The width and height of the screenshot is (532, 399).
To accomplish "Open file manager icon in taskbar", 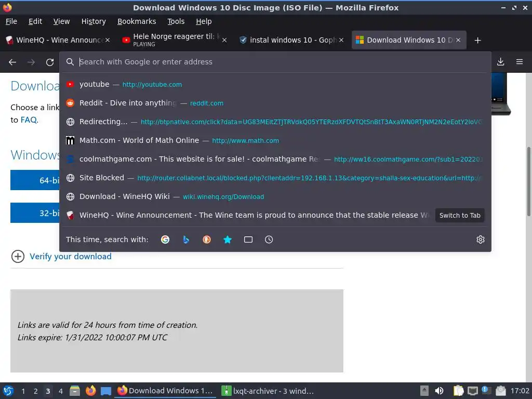I will (75, 391).
